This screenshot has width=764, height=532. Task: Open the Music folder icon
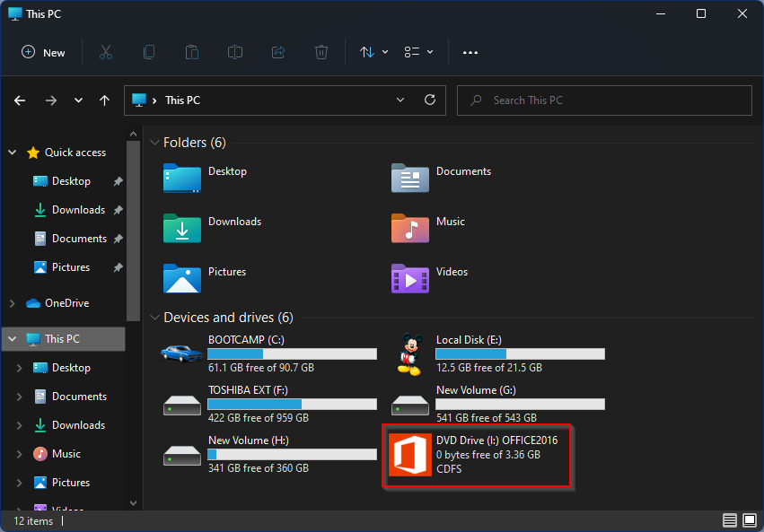coord(409,228)
